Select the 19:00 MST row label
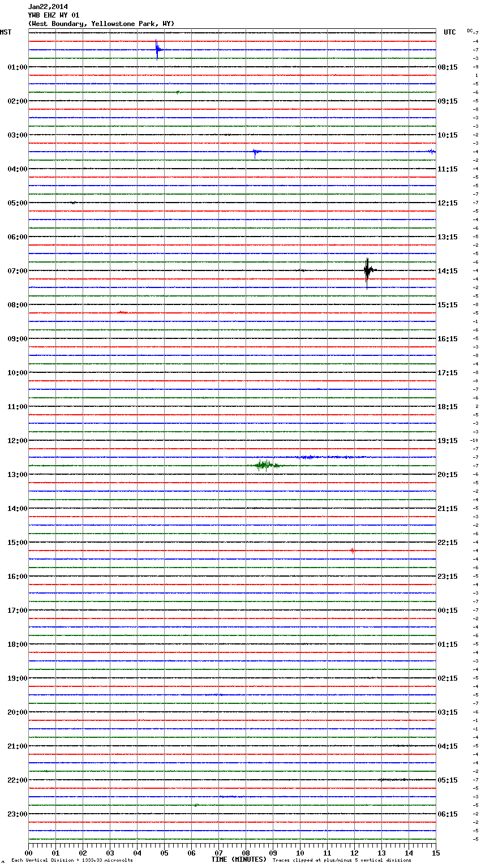This screenshot has height=868, width=481. [x=17, y=678]
